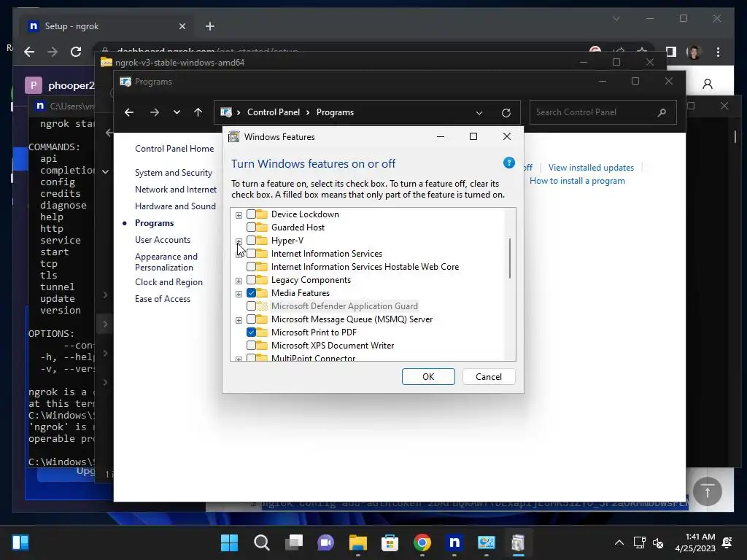This screenshot has width=747, height=560.
Task: Click the up-one-level arrow in Control Panel
Action: (x=198, y=112)
